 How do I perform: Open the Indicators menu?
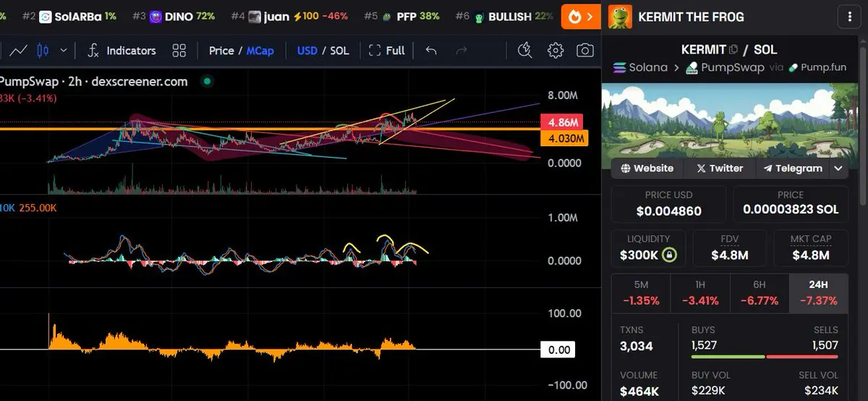coord(122,51)
